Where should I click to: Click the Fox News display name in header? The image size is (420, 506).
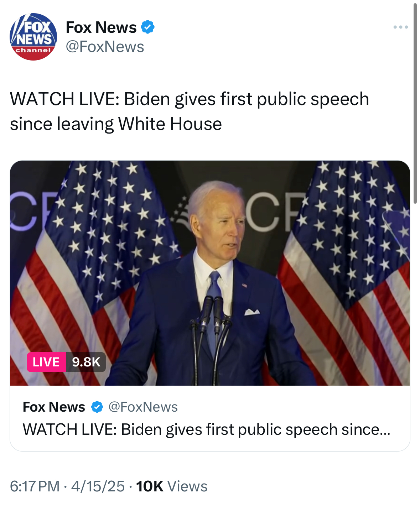(101, 27)
